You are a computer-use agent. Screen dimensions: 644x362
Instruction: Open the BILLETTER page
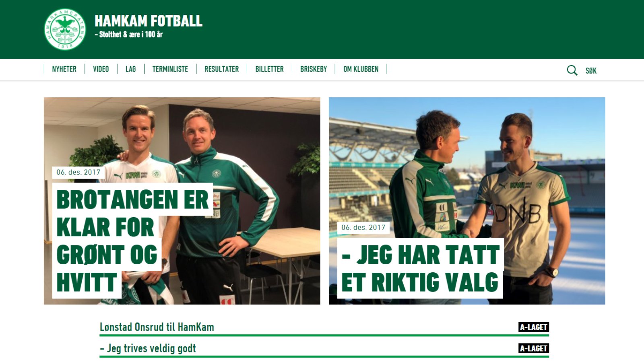coord(269,69)
